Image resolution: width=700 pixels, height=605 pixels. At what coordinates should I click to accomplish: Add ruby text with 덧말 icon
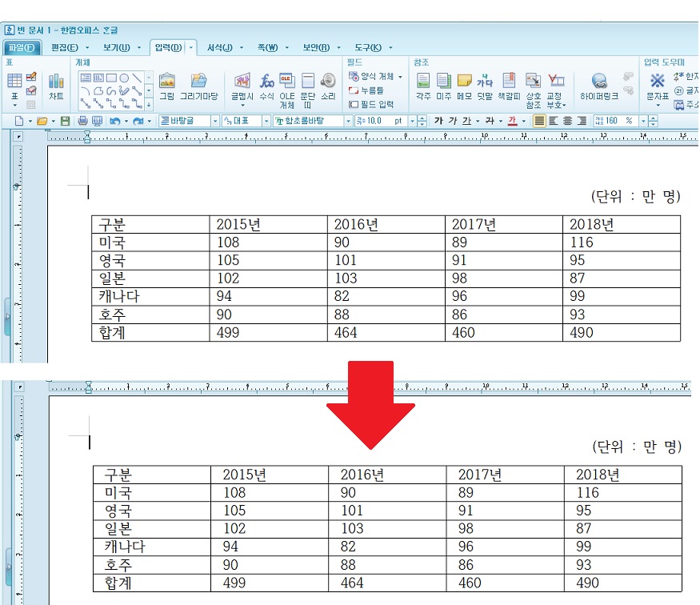(x=485, y=86)
